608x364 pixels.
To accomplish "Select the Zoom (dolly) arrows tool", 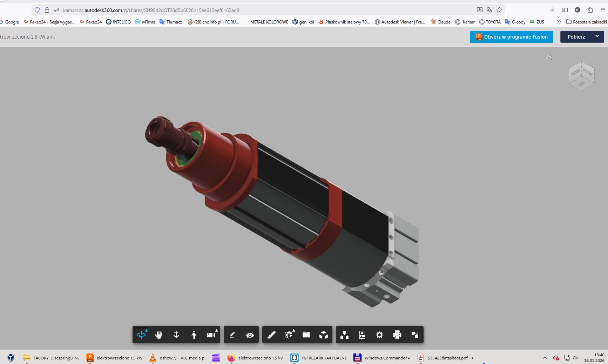I will (x=176, y=335).
